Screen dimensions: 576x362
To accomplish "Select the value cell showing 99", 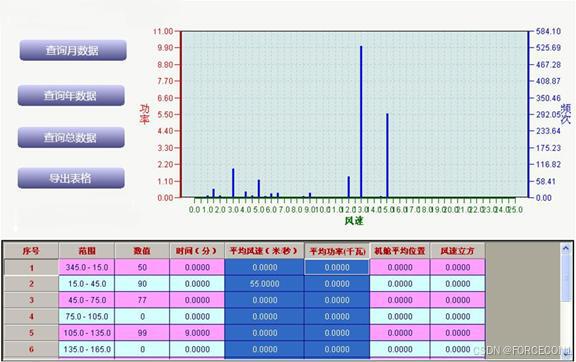I will [142, 333].
